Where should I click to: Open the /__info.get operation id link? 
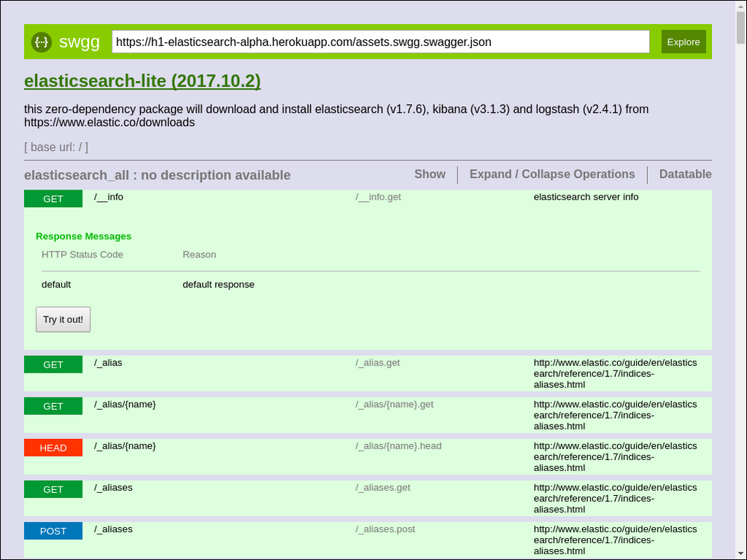click(379, 197)
